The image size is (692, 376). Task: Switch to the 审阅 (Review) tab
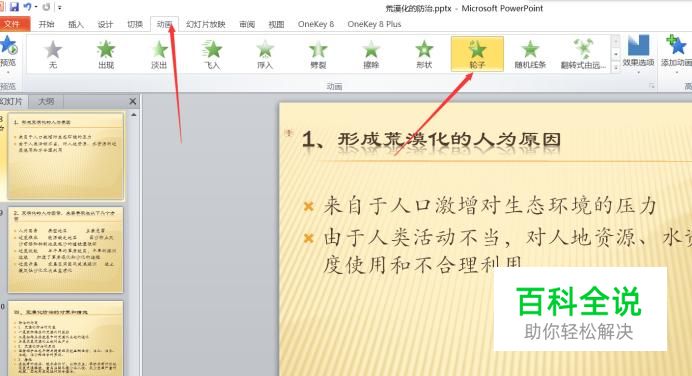pyautogui.click(x=247, y=24)
